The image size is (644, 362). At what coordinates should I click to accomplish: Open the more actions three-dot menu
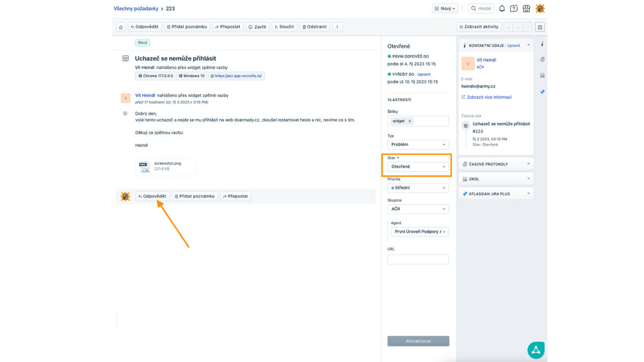coord(337,27)
